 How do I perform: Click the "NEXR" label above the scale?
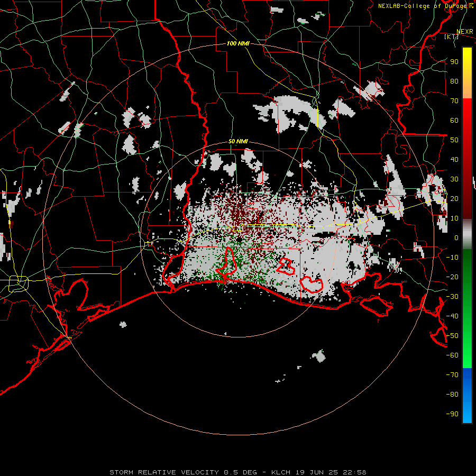(465, 32)
